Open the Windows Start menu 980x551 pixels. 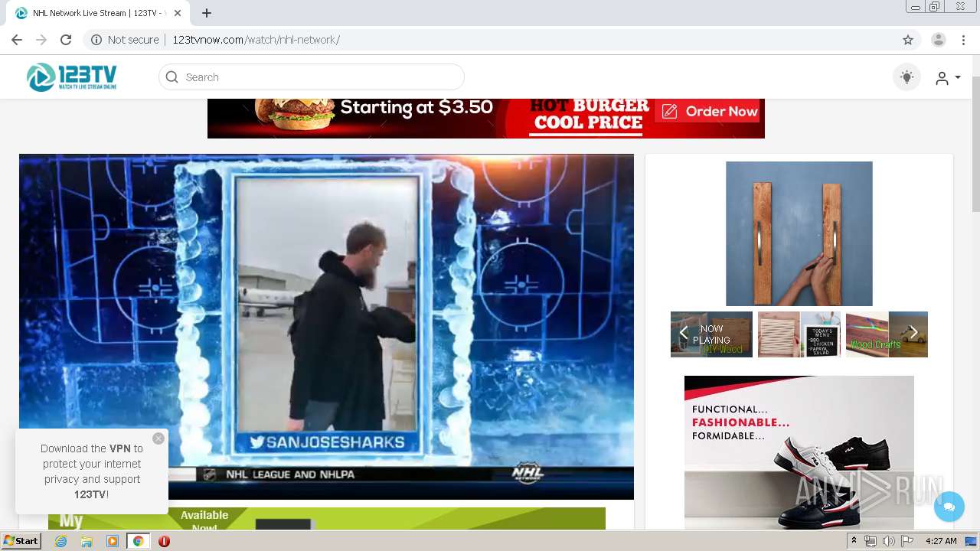[21, 541]
